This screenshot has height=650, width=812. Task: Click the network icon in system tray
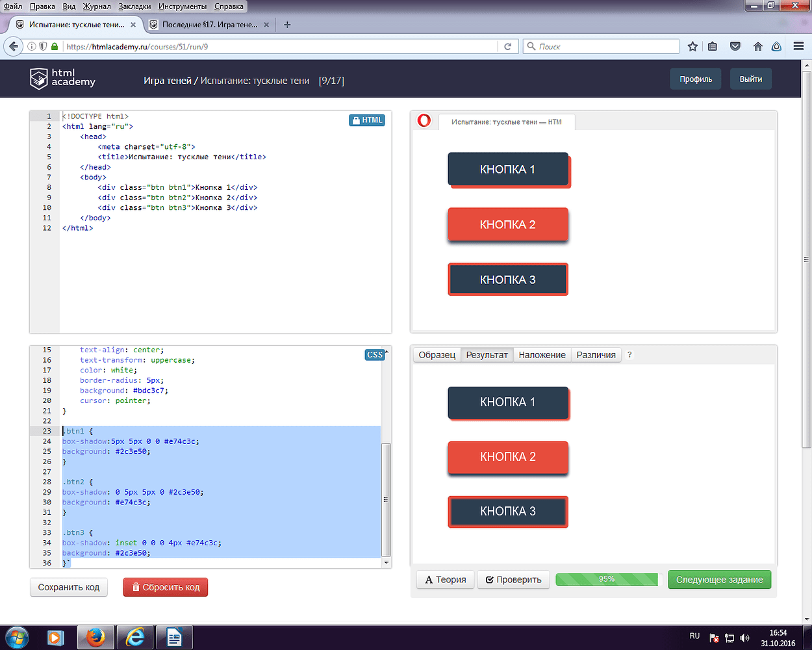pyautogui.click(x=730, y=638)
